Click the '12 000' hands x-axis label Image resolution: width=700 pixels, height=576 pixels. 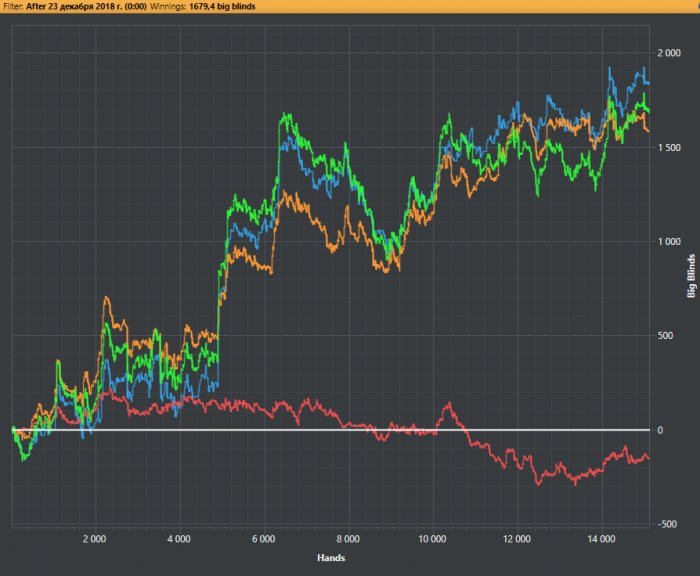click(517, 539)
